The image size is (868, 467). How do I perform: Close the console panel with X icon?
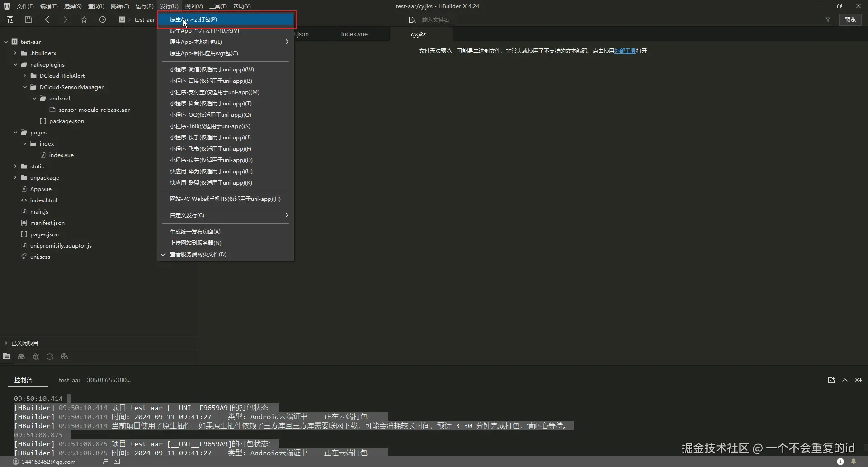(859, 380)
